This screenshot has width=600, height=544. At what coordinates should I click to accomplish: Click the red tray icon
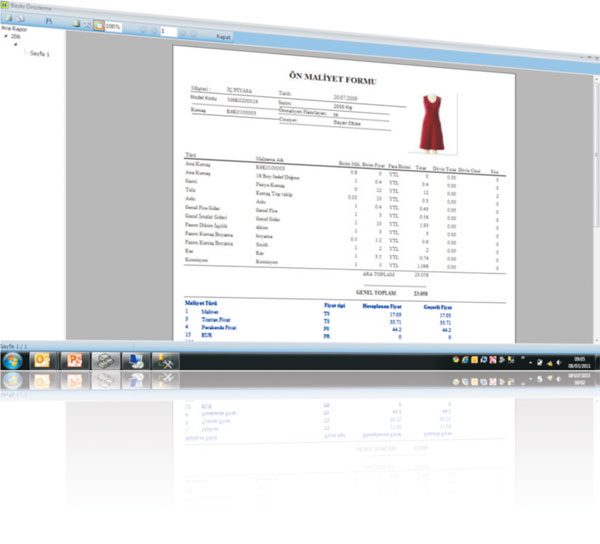pos(492,360)
